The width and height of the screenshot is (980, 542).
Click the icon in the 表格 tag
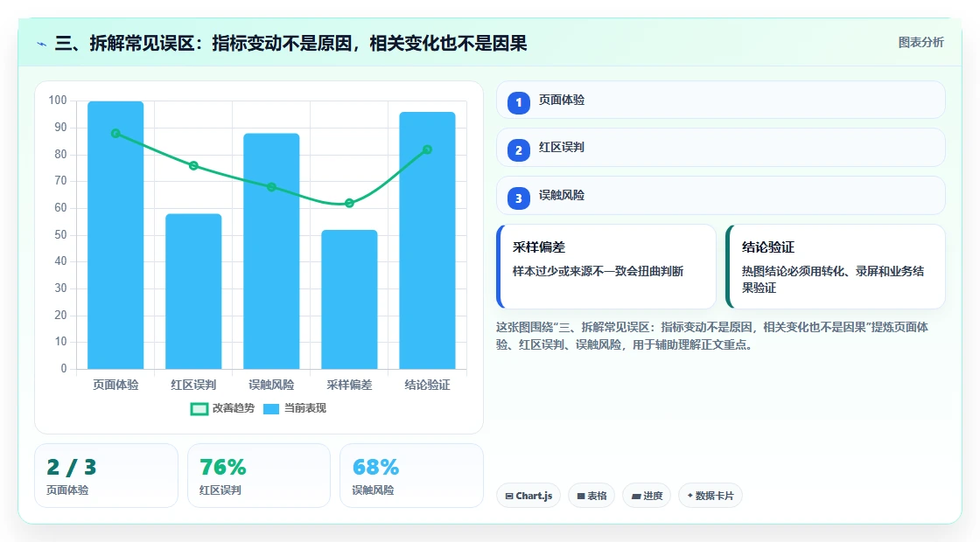click(581, 496)
